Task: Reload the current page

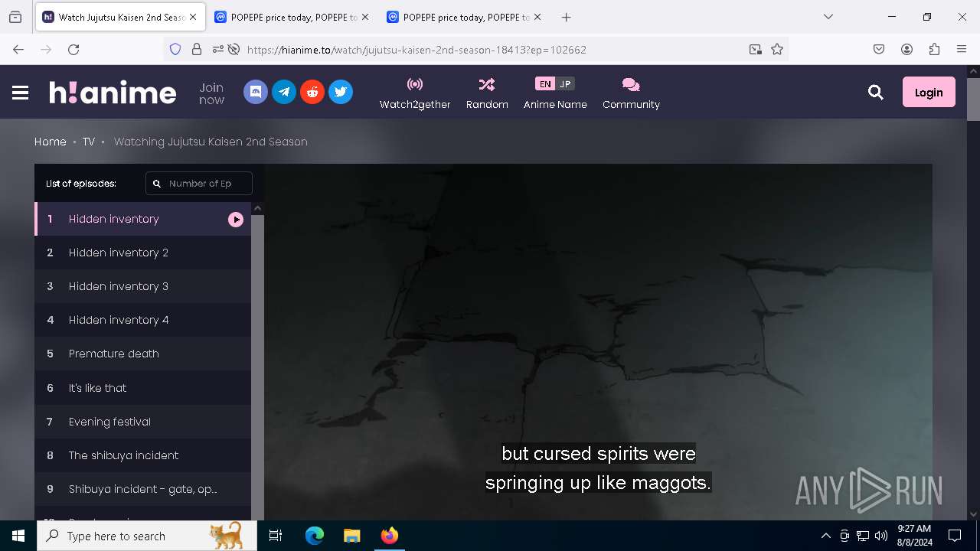Action: point(73,49)
